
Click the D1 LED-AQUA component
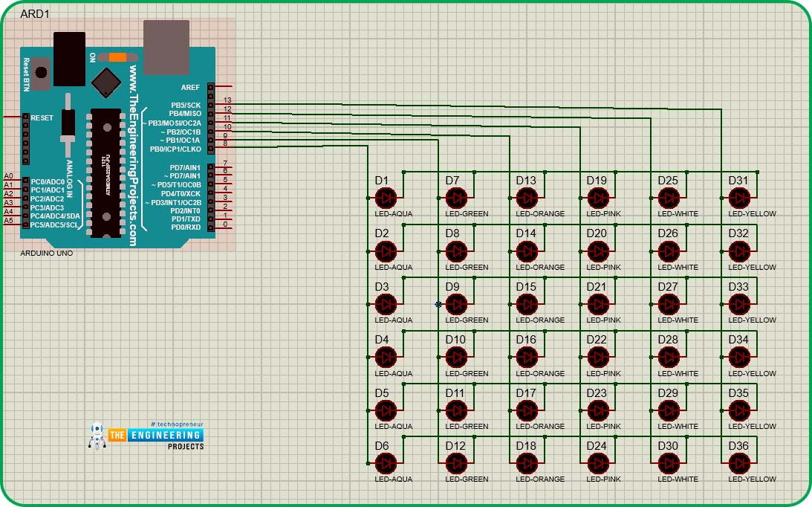click(x=386, y=198)
